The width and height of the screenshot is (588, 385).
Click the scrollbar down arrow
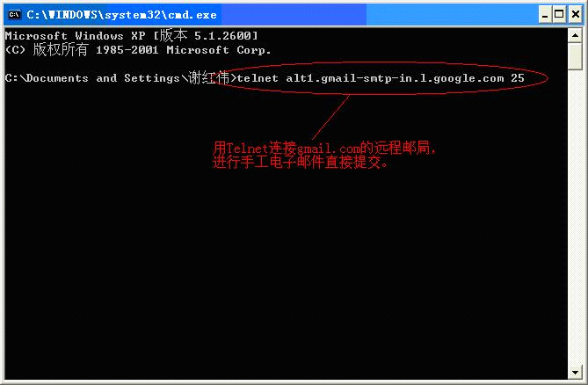pyautogui.click(x=575, y=373)
